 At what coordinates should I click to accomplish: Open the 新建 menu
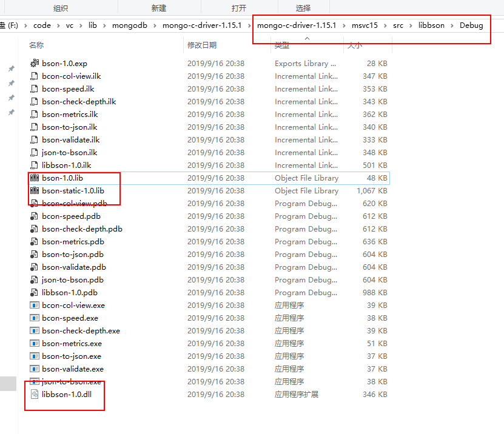(159, 7)
